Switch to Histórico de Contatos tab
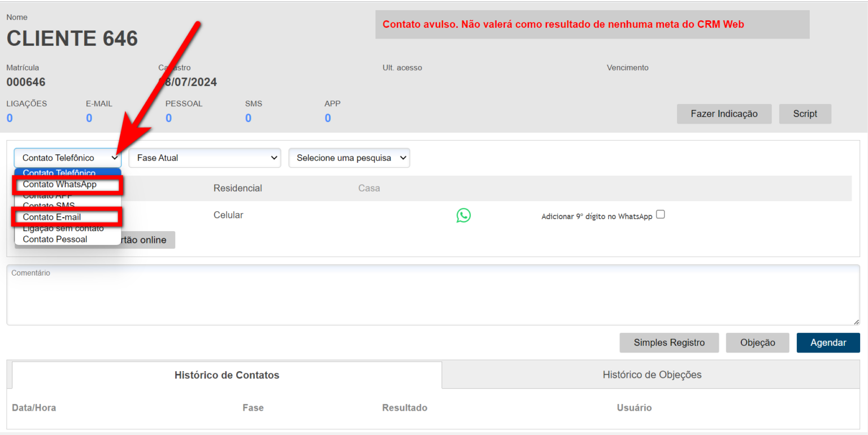The height and width of the screenshot is (435, 868). point(227,375)
